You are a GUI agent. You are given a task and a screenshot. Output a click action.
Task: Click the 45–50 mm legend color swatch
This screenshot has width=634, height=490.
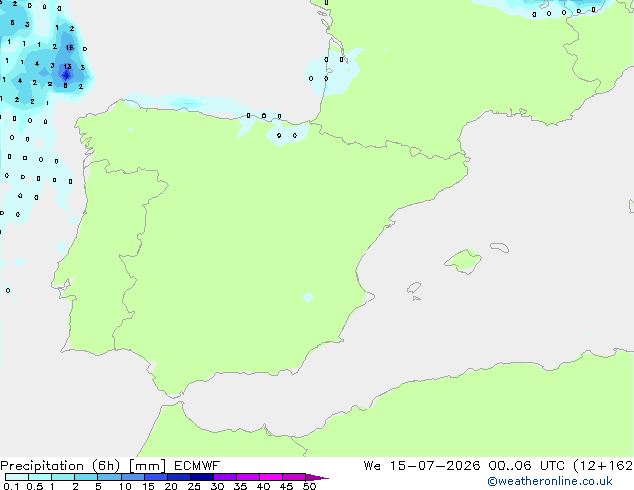pyautogui.click(x=294, y=477)
